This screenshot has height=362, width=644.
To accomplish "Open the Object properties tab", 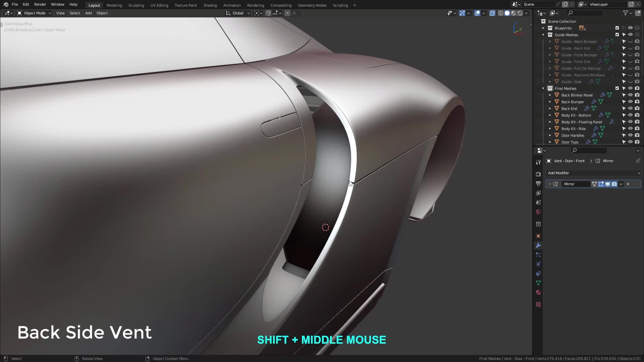I will pyautogui.click(x=538, y=236).
